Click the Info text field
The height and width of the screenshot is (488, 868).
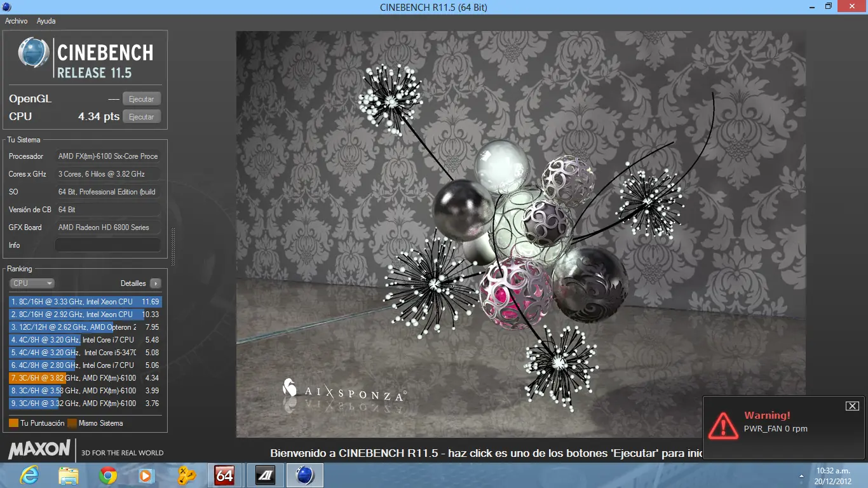tap(108, 245)
